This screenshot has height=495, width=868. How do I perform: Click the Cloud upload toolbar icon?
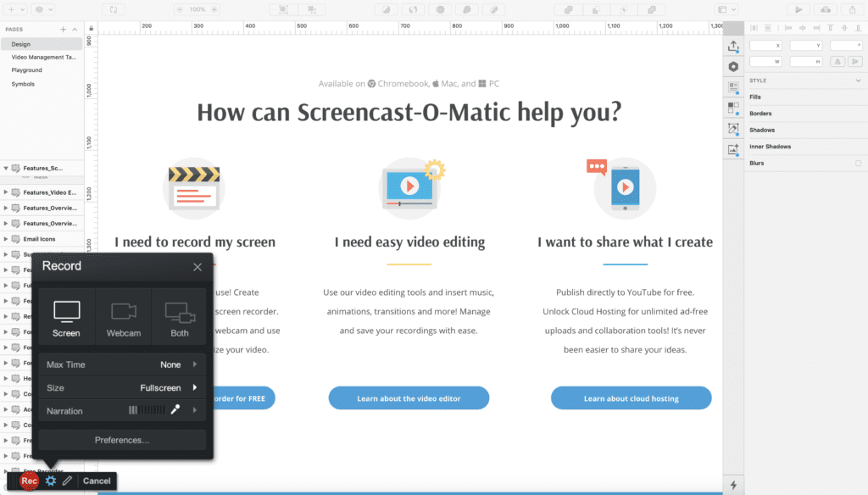(x=826, y=9)
